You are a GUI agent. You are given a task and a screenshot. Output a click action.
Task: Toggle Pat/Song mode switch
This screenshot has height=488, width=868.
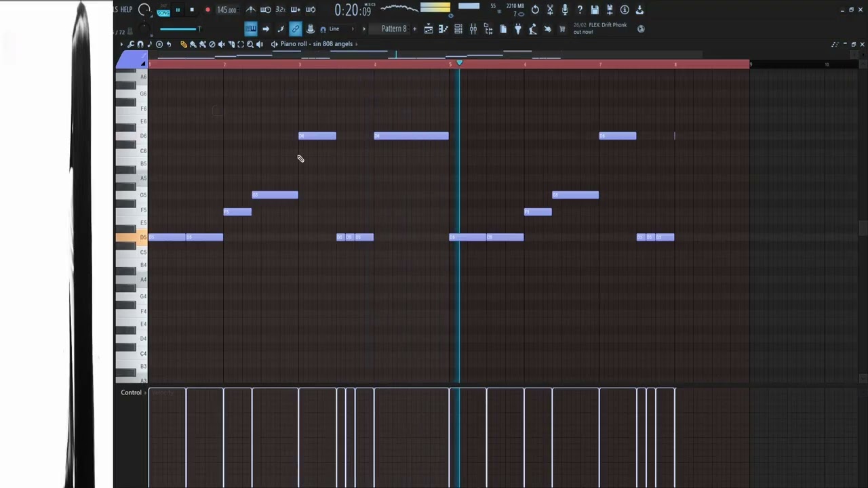[163, 10]
